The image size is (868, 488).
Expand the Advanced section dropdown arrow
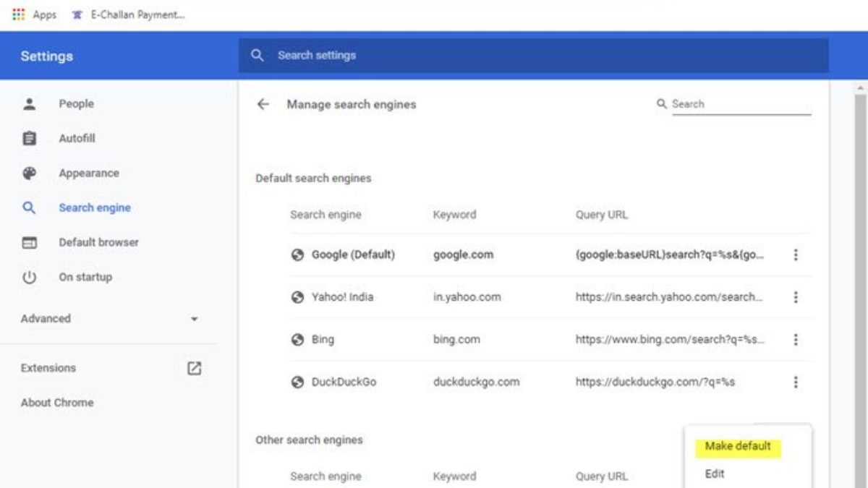194,319
